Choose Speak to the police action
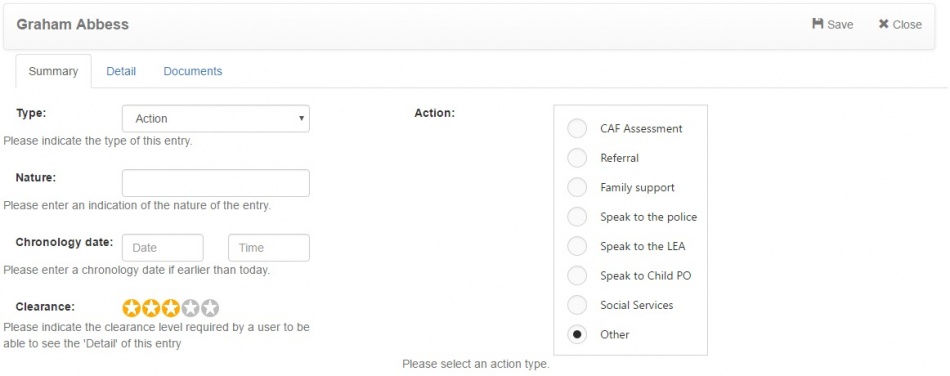Screen dimensions: 950x376 (x=577, y=217)
